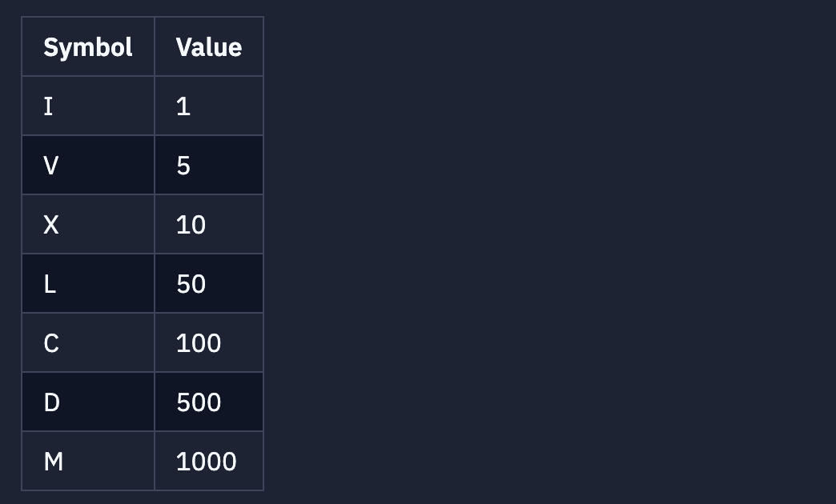Select the symbol C cell
The height and width of the screenshot is (504, 836).
tap(88, 342)
